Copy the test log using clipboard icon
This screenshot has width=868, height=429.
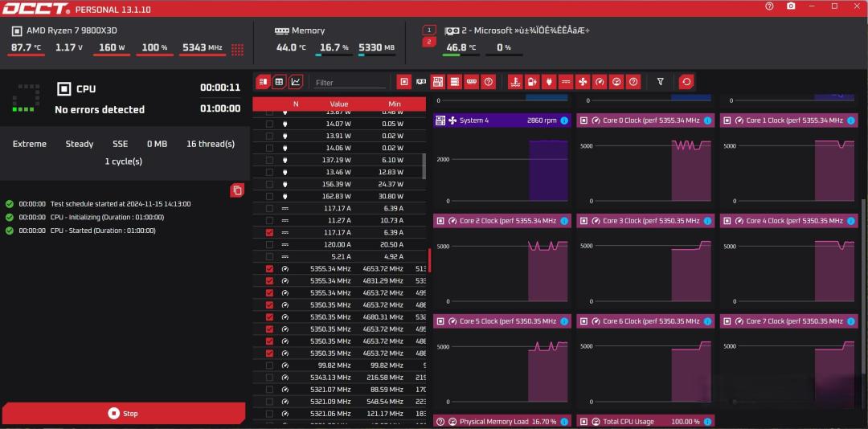tap(237, 190)
